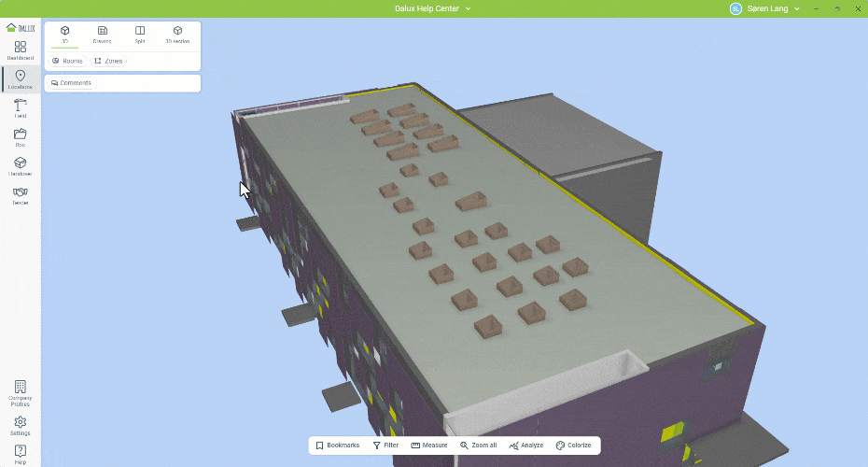Open Company Profiles in sidebar
The width and height of the screenshot is (868, 467).
tap(20, 392)
